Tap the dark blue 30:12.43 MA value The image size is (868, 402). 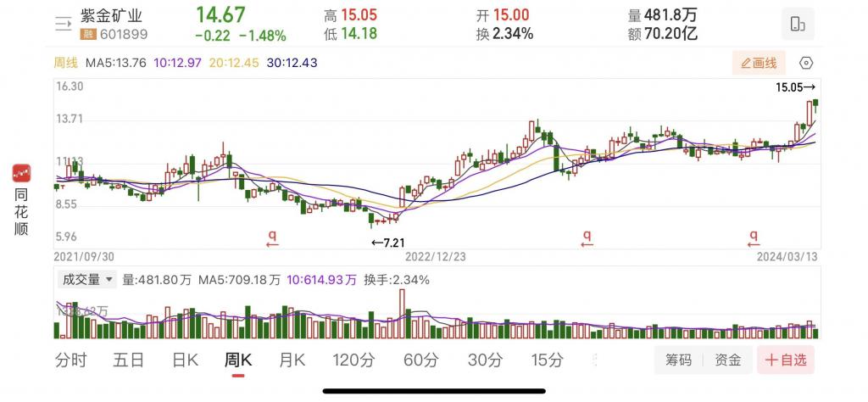point(292,63)
